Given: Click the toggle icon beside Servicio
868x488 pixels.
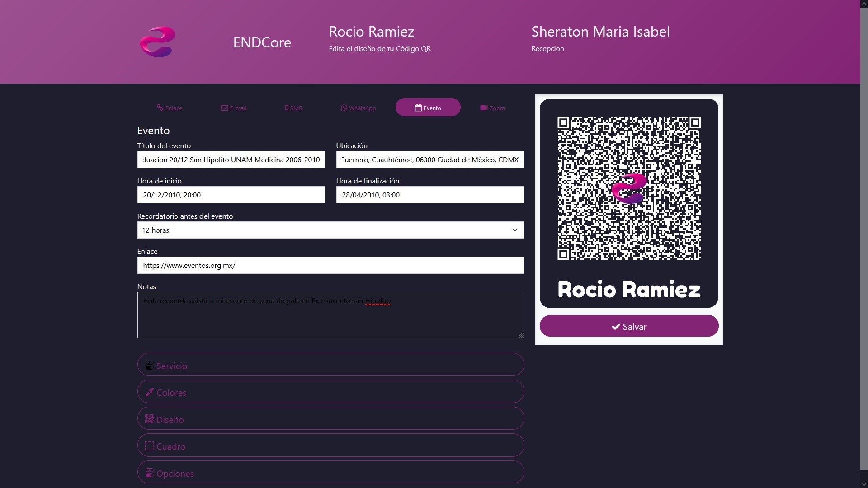Looking at the screenshot, I should pyautogui.click(x=150, y=365).
